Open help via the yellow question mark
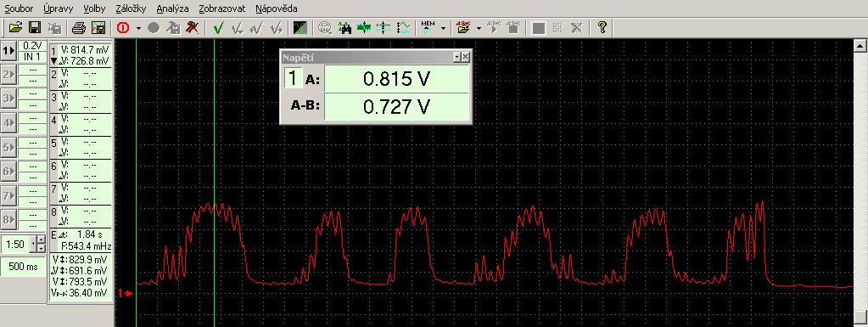868x327 pixels. tap(602, 27)
